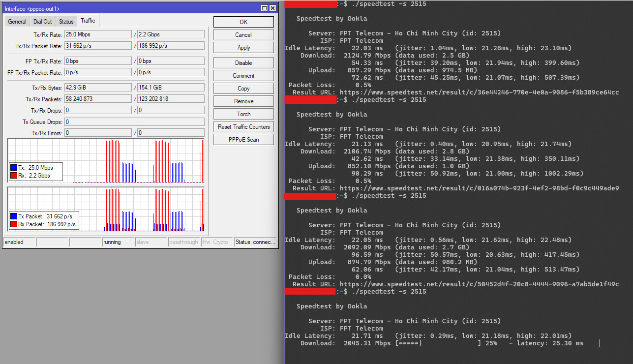This screenshot has width=633, height=364.
Task: Disable the pppoe-out1 interface
Action: [x=243, y=63]
